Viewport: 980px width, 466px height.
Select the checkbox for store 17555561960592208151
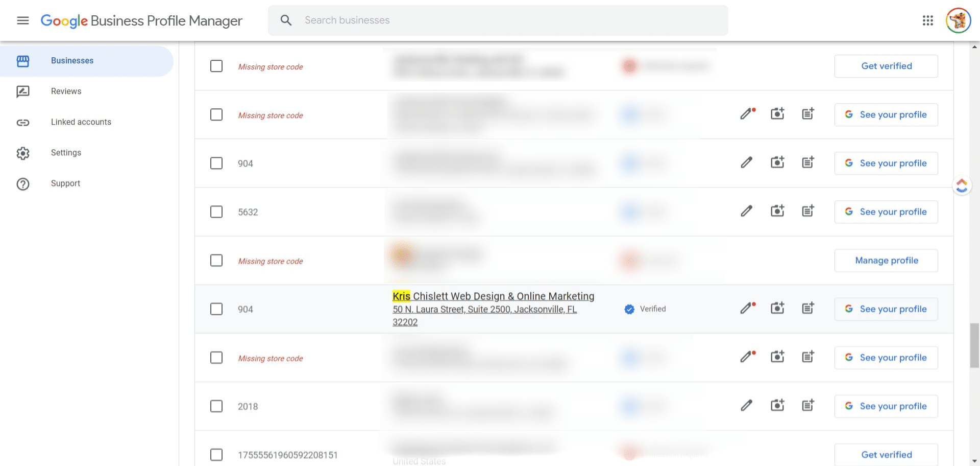point(216,455)
